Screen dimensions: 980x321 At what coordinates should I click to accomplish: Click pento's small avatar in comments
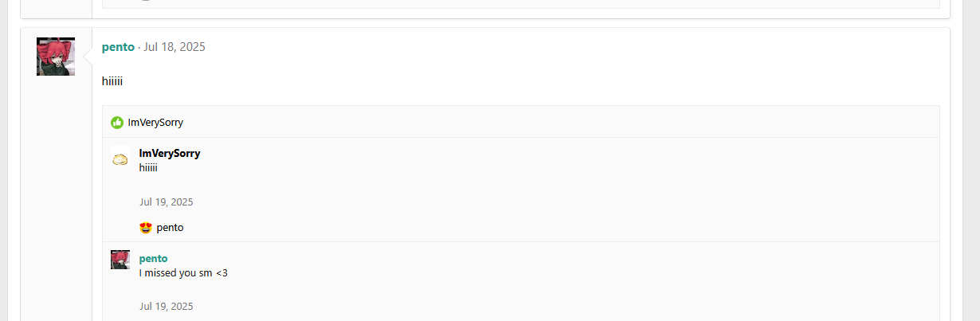pyautogui.click(x=120, y=260)
